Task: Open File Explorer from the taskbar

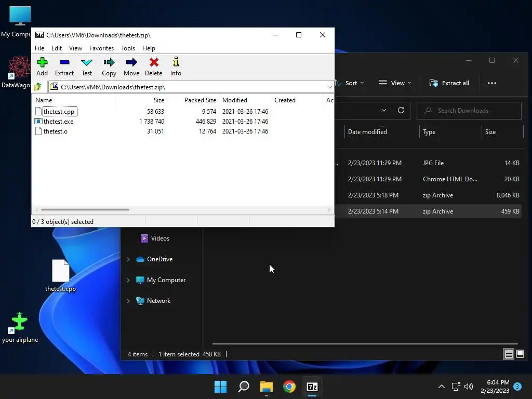Action: tap(267, 387)
